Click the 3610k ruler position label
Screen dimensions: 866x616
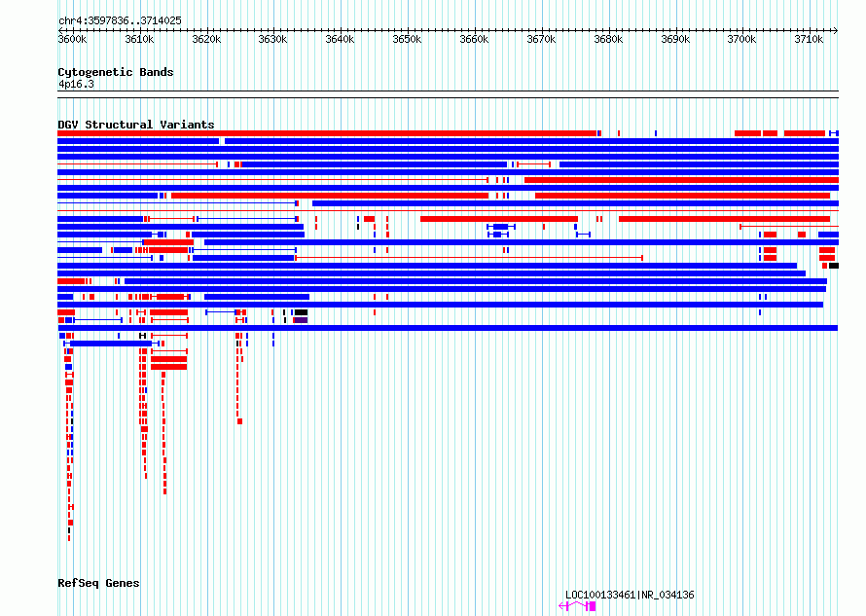click(139, 39)
